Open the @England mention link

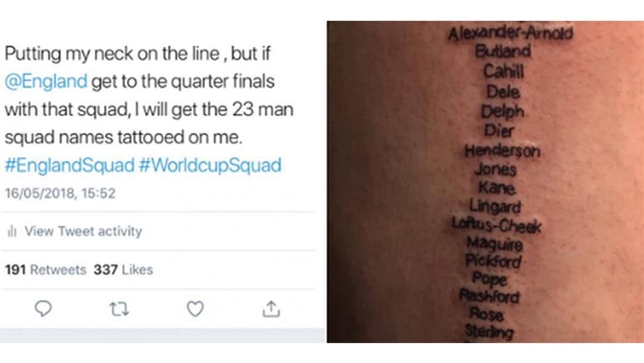tap(46, 82)
